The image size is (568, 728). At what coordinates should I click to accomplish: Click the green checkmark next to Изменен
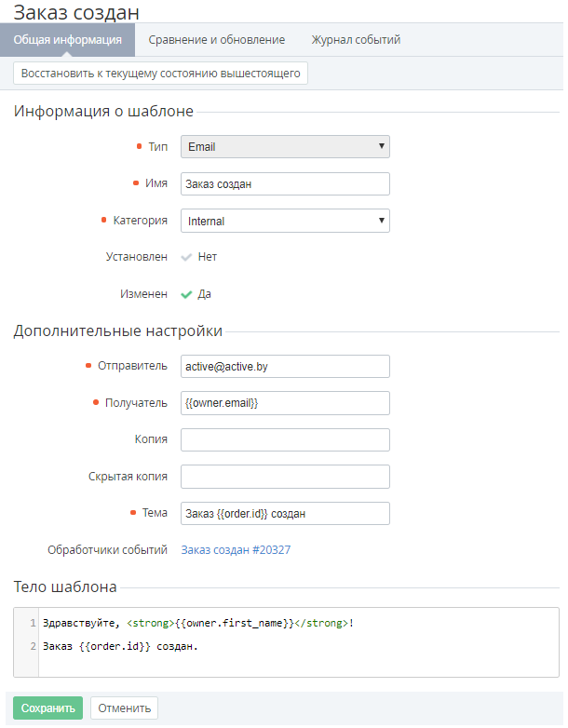coord(186,294)
